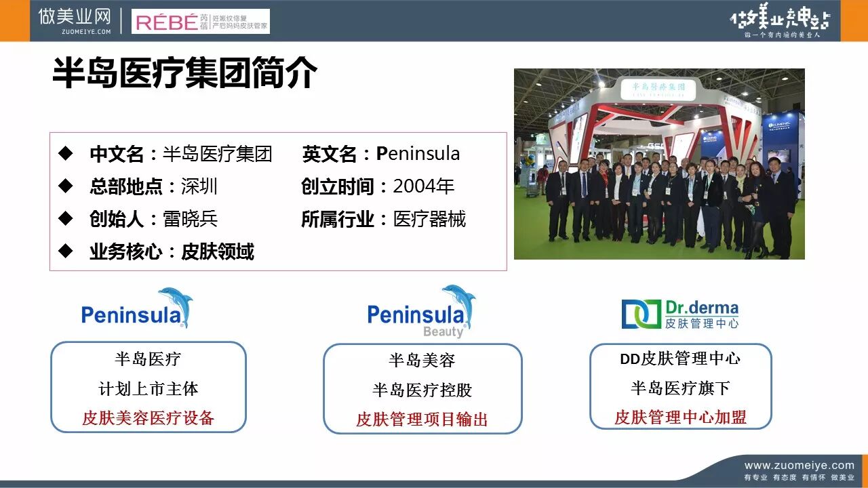868x488 pixels.
Task: Click the text 英文名：Peninsula
Action: point(381,154)
